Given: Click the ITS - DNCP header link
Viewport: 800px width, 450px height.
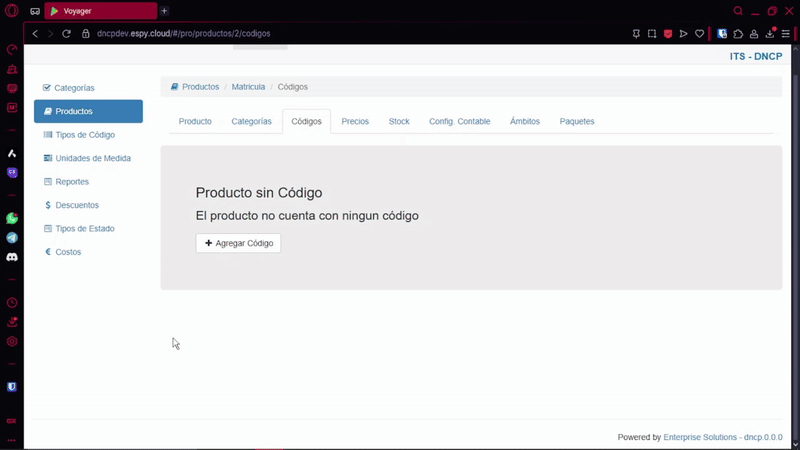Looking at the screenshot, I should (756, 57).
